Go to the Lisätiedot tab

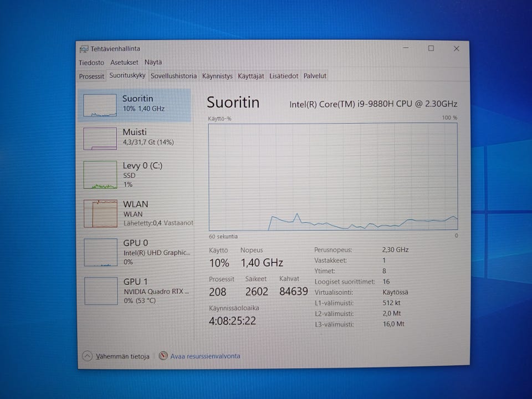click(284, 76)
